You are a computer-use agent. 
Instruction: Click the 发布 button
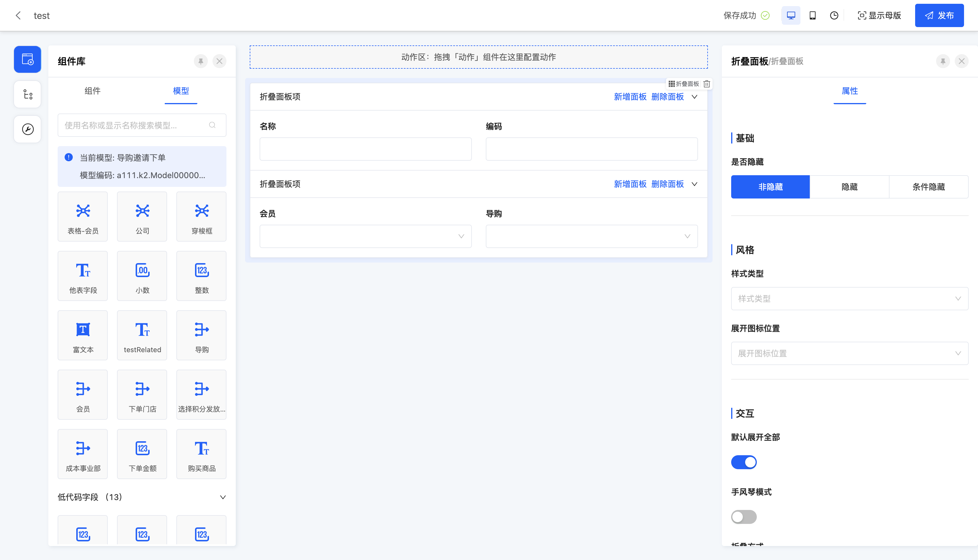(x=939, y=15)
